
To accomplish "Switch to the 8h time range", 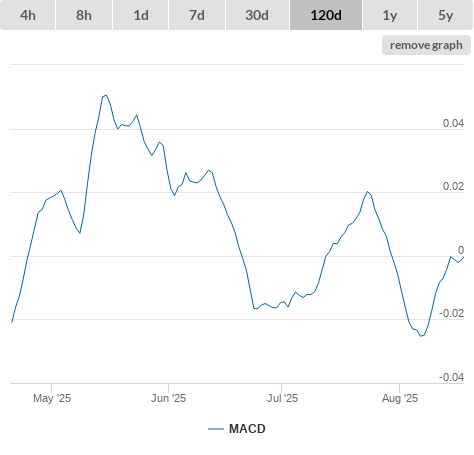I will coord(84,15).
